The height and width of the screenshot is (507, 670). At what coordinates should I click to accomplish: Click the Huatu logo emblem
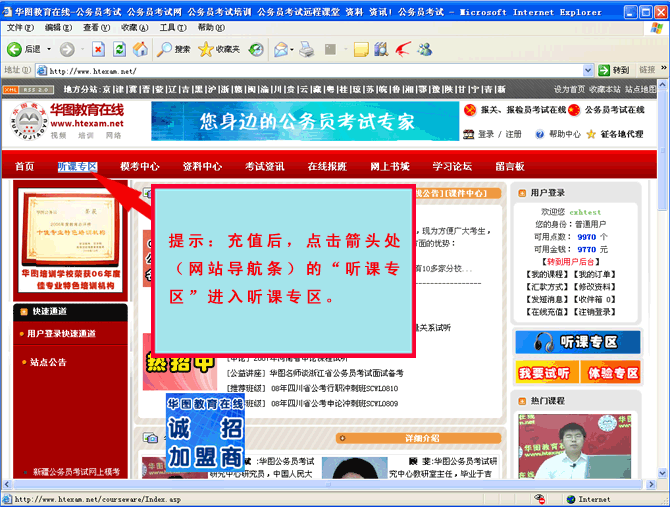[29, 122]
